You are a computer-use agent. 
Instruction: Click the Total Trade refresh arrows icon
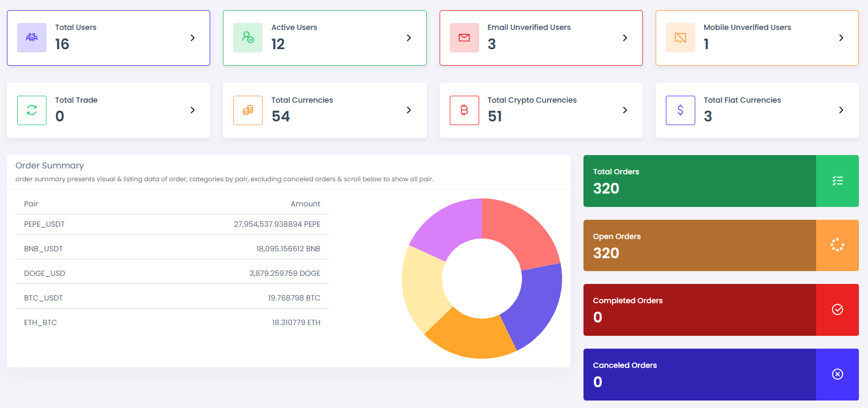pyautogui.click(x=32, y=110)
